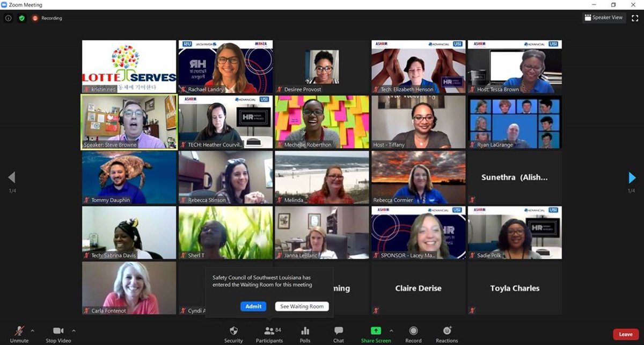Expand share options arrow next to Share Screen
Image resolution: width=644 pixels, height=345 pixels.
point(391,330)
